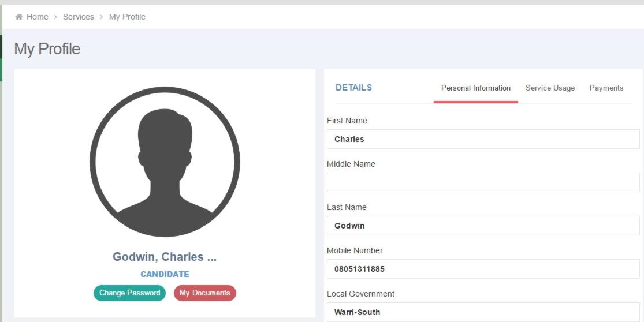Open the Payments tab
Screen dimensions: 644x322
pos(606,88)
